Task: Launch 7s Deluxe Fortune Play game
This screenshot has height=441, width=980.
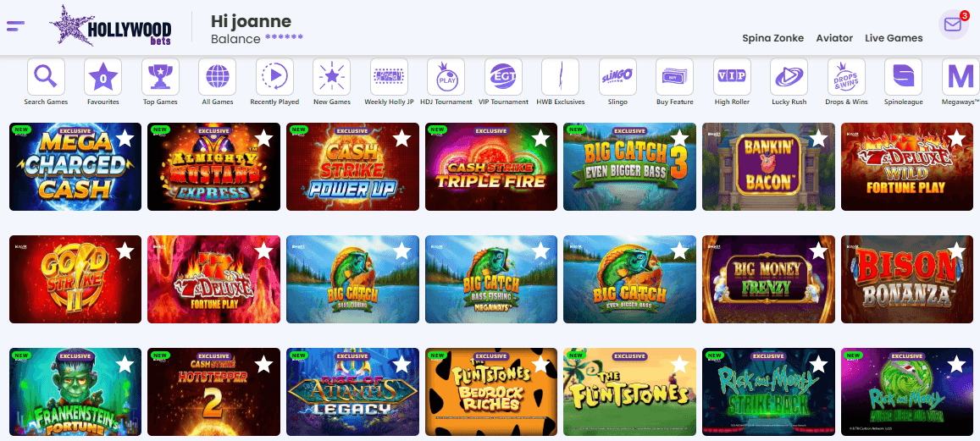Action: [x=213, y=279]
